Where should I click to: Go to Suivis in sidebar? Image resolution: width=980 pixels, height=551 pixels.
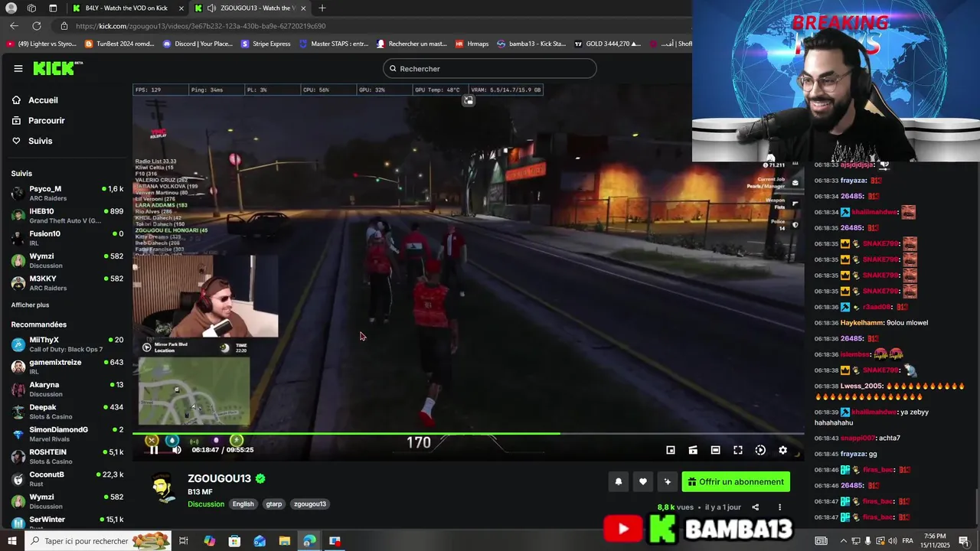[40, 141]
